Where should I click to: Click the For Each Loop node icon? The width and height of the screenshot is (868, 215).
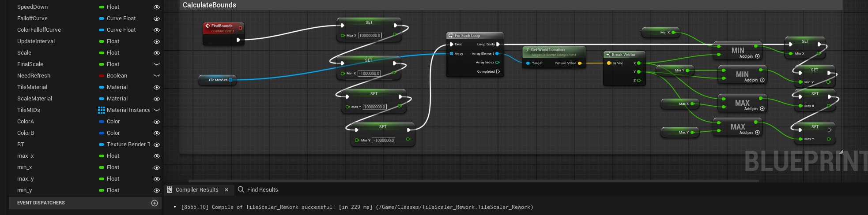[x=451, y=36]
